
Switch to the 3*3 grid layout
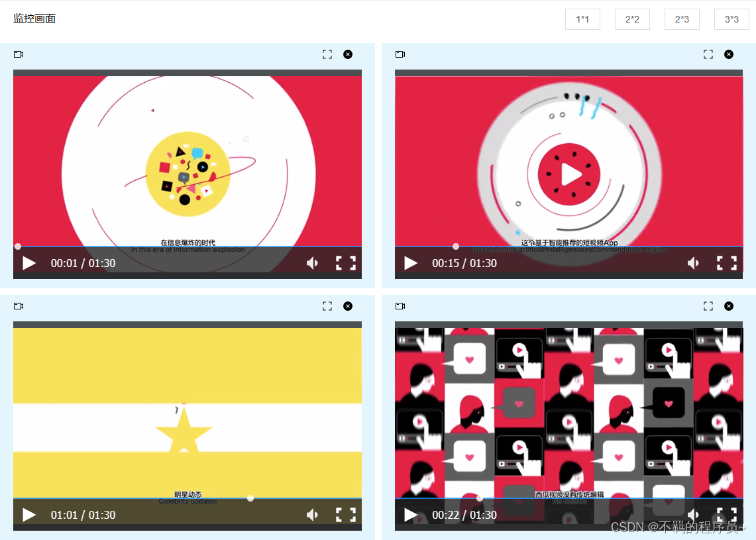tap(731, 19)
